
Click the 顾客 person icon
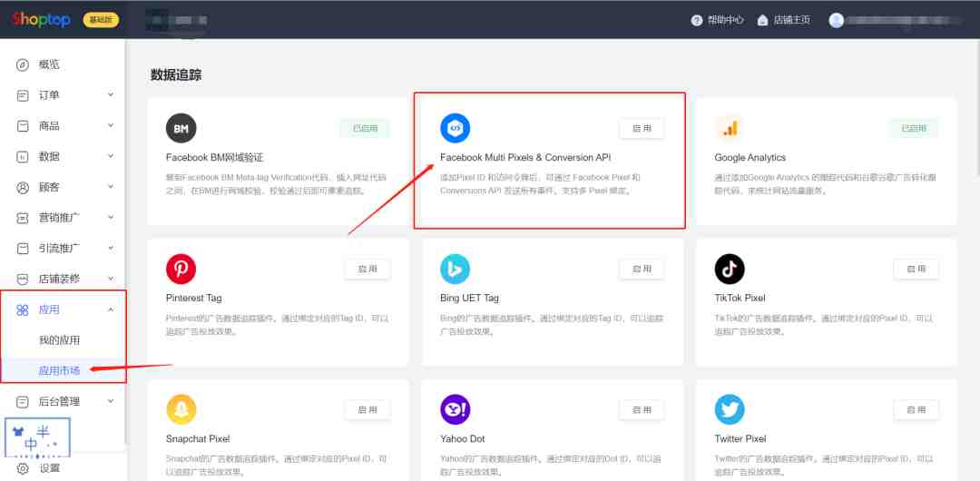[23, 188]
